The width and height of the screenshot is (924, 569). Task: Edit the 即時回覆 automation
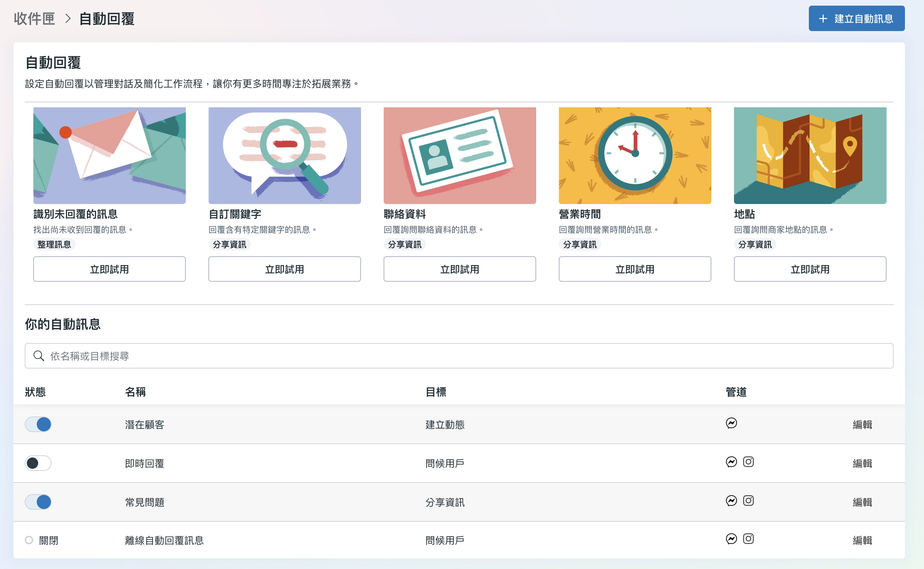[x=862, y=463]
